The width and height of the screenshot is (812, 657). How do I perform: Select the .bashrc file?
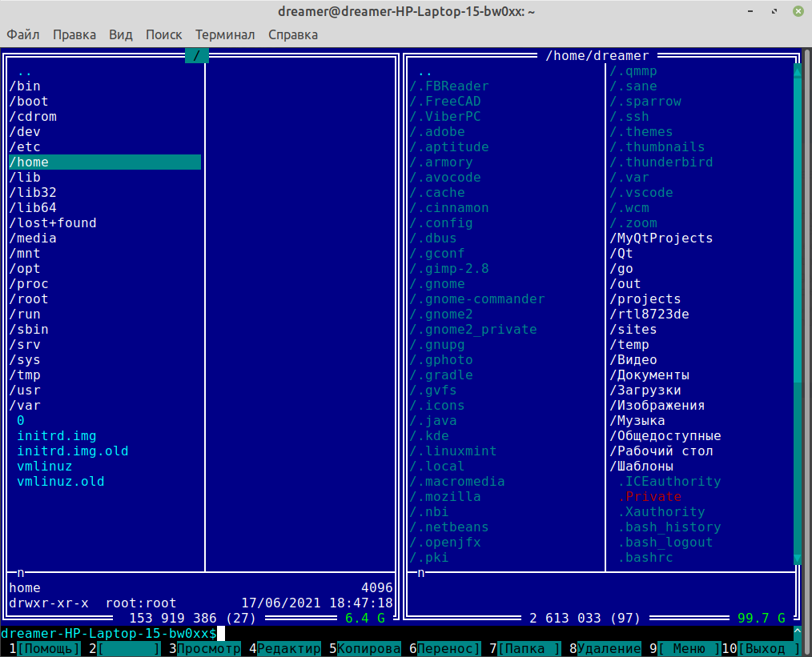(645, 558)
